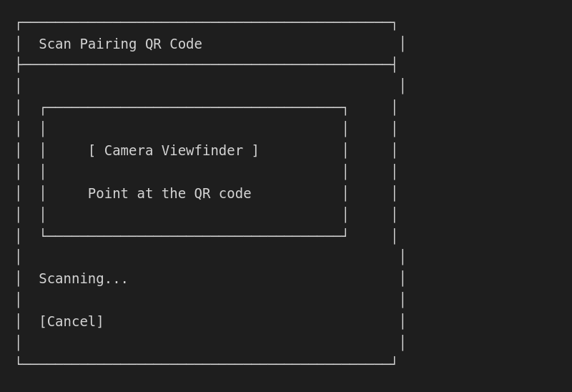This screenshot has width=572, height=392.
Task: Click the word "Viewfinder" in the preview
Action: [202, 151]
